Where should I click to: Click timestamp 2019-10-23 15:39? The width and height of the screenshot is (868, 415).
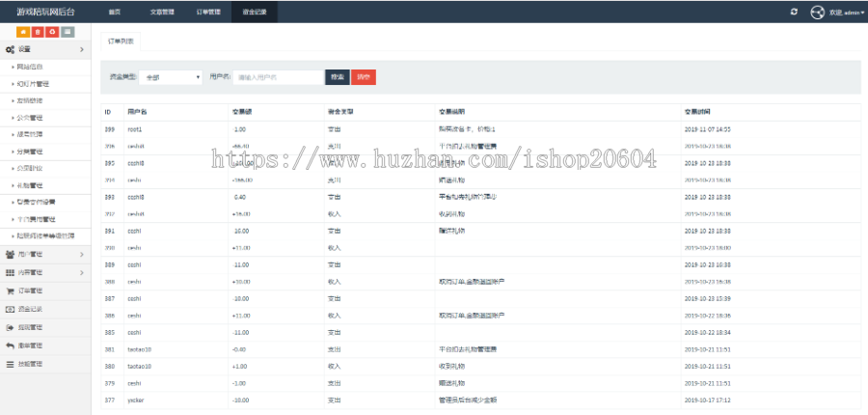click(x=707, y=298)
